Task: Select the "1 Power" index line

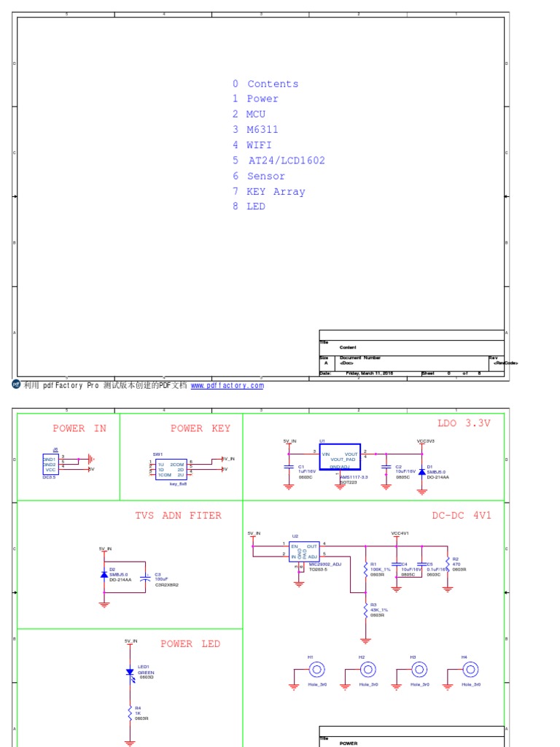Action: tap(255, 98)
